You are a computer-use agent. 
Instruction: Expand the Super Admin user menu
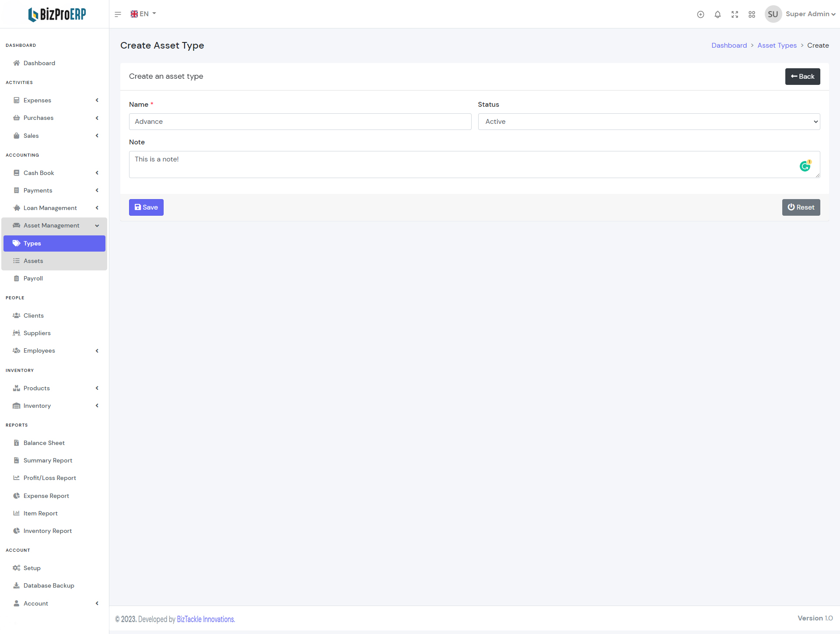coord(810,14)
